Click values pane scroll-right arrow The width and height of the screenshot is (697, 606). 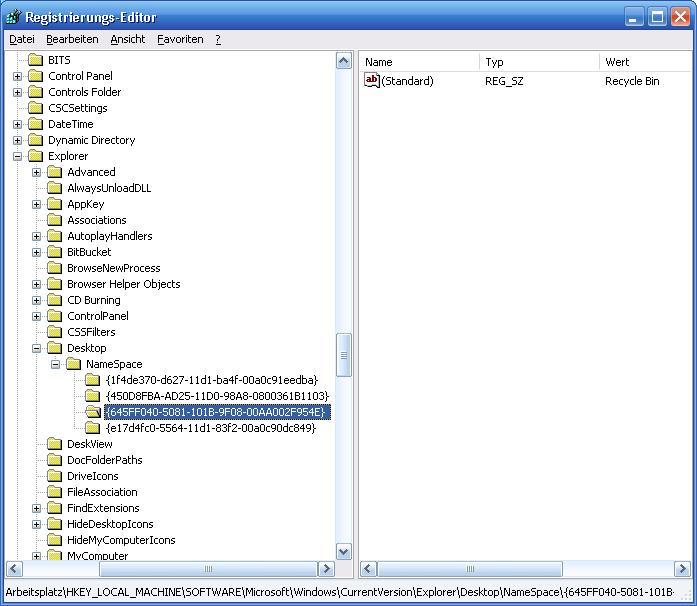pyautogui.click(x=682, y=569)
